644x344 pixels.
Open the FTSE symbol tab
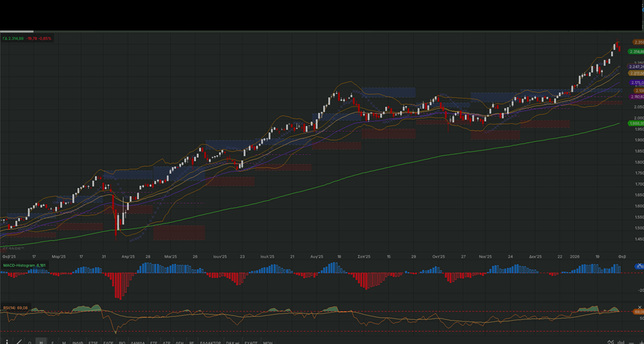pos(93,342)
